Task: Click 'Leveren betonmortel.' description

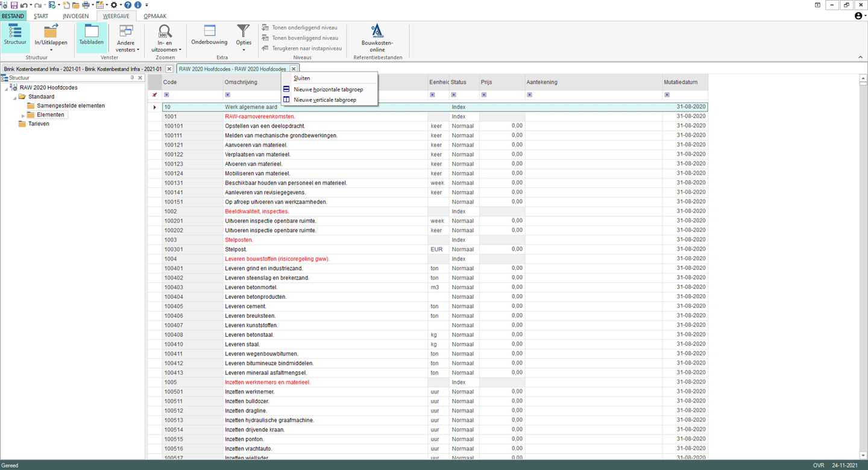Action: click(x=251, y=287)
